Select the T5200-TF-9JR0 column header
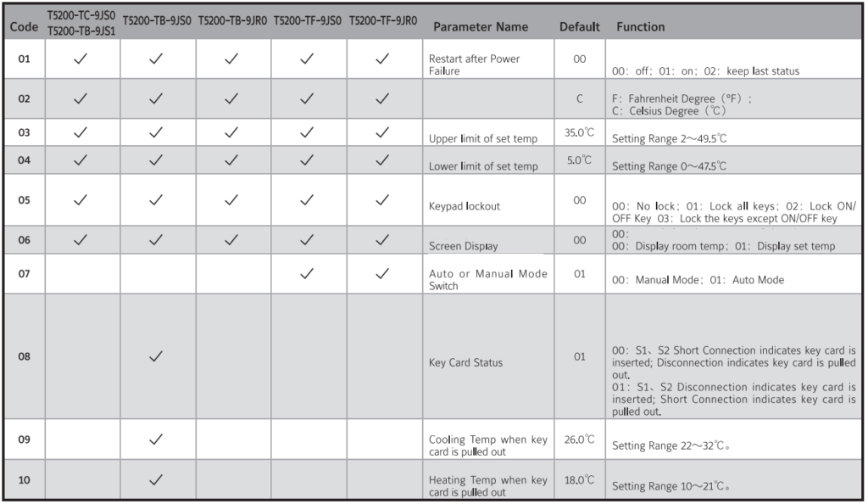868x504 pixels. pos(383,21)
